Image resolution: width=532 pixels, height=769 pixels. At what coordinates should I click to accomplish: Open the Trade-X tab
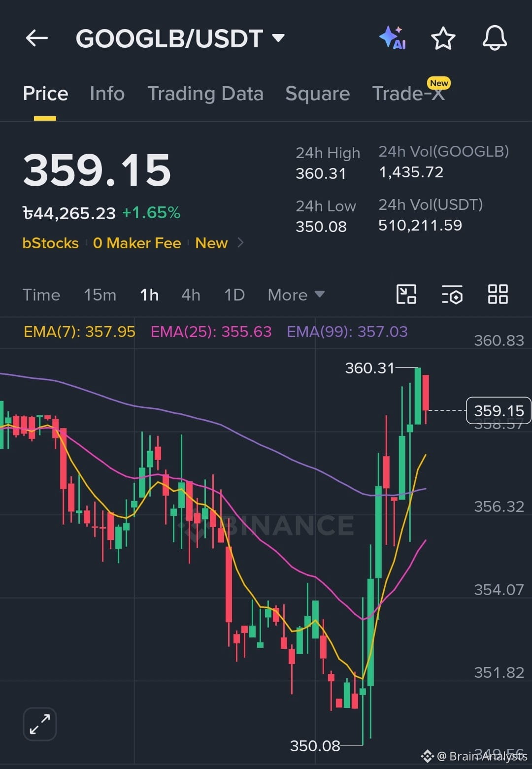[x=409, y=94]
